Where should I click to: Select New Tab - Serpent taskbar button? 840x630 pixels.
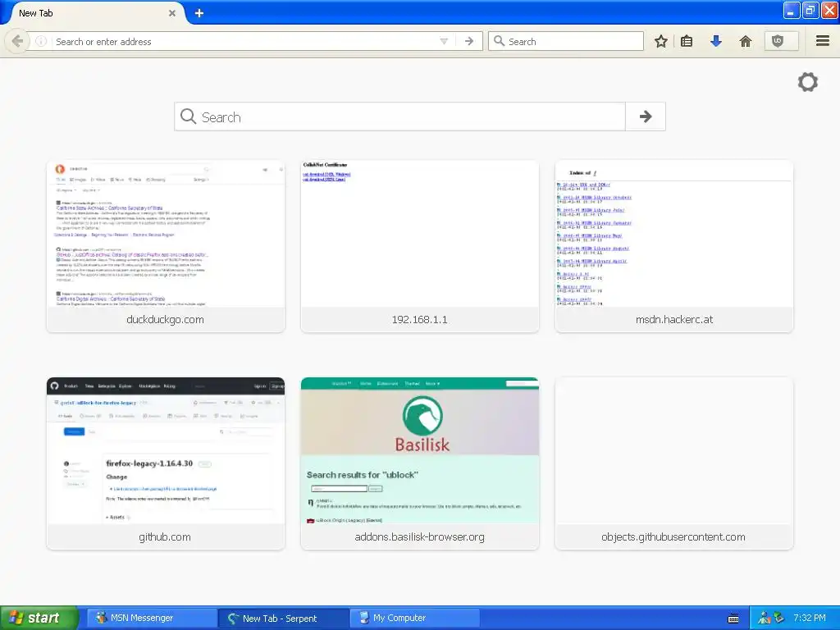[283, 619]
